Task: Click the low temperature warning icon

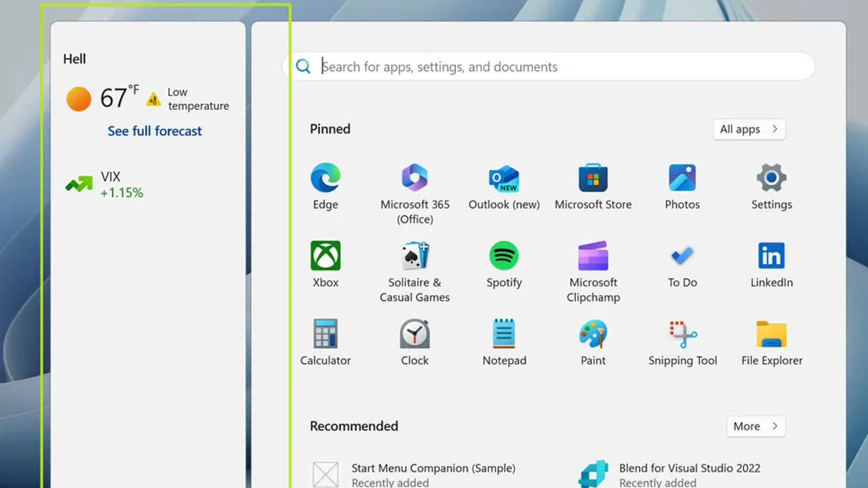Action: click(154, 99)
